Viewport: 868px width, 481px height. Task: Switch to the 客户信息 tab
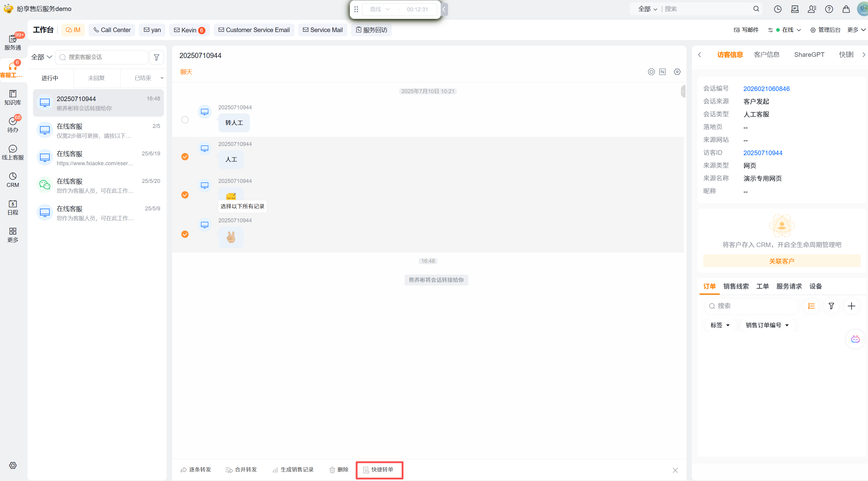point(766,55)
